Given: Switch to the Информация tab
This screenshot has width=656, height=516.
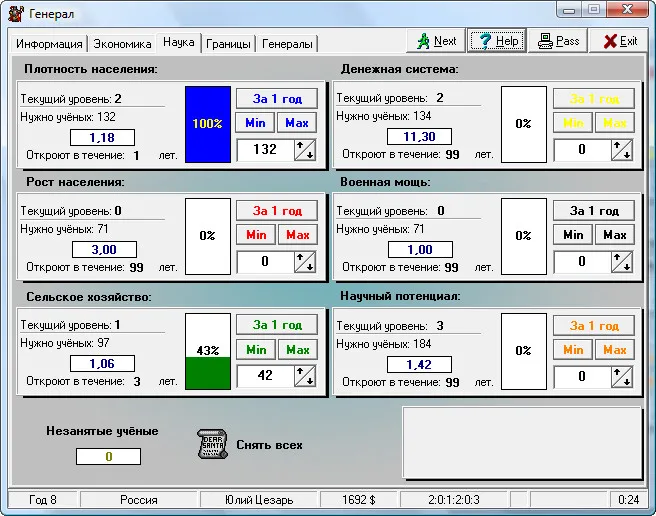Looking at the screenshot, I should tap(49, 44).
